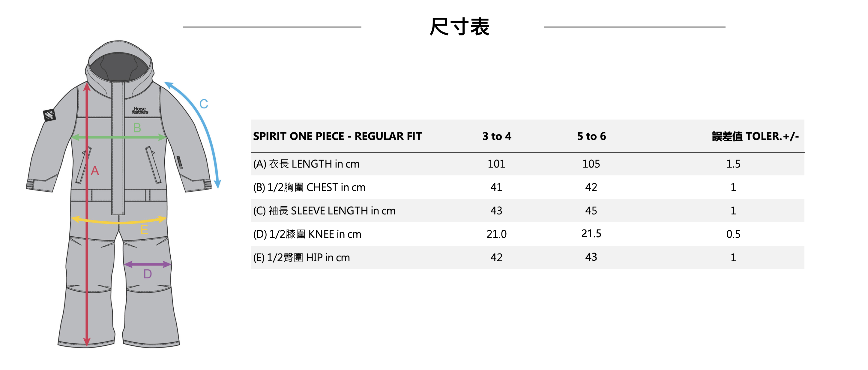Viewport: 868px width, 370px height.
Task: Click the Horsefeathers logo on the chest
Action: click(x=140, y=110)
